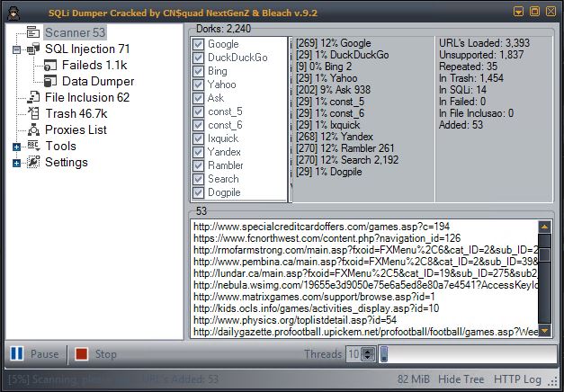564x392 pixels.
Task: Click the File Inclusion icon
Action: click(x=33, y=97)
